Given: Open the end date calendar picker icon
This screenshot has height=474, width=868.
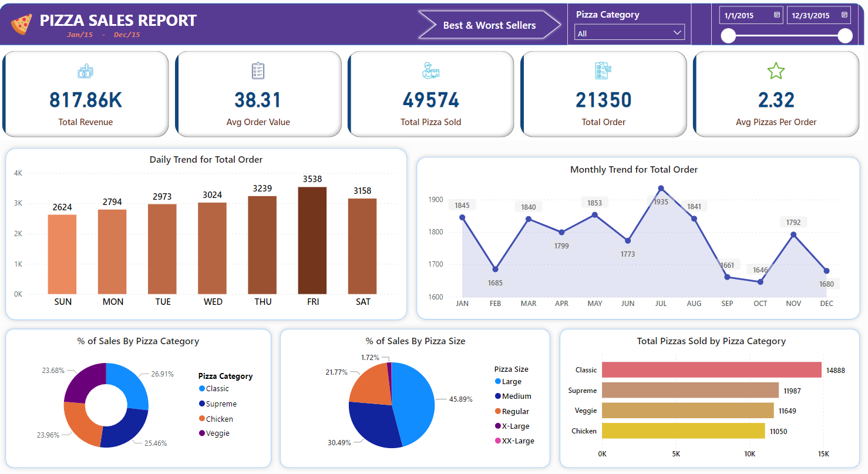Looking at the screenshot, I should pos(845,15).
